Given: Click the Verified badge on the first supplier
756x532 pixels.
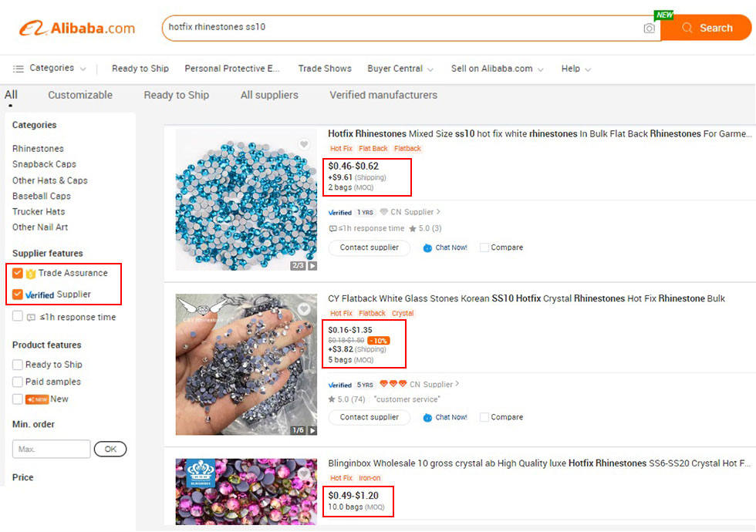Looking at the screenshot, I should tap(339, 212).
